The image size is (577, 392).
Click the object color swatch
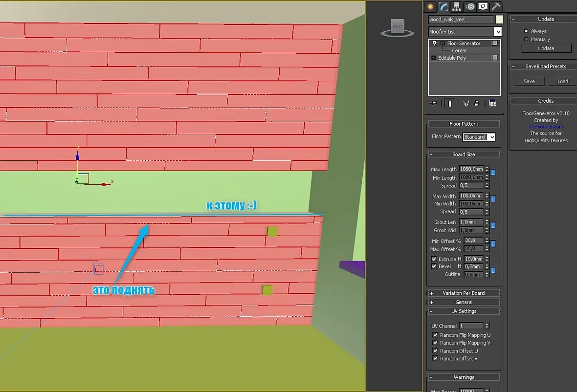(x=499, y=20)
